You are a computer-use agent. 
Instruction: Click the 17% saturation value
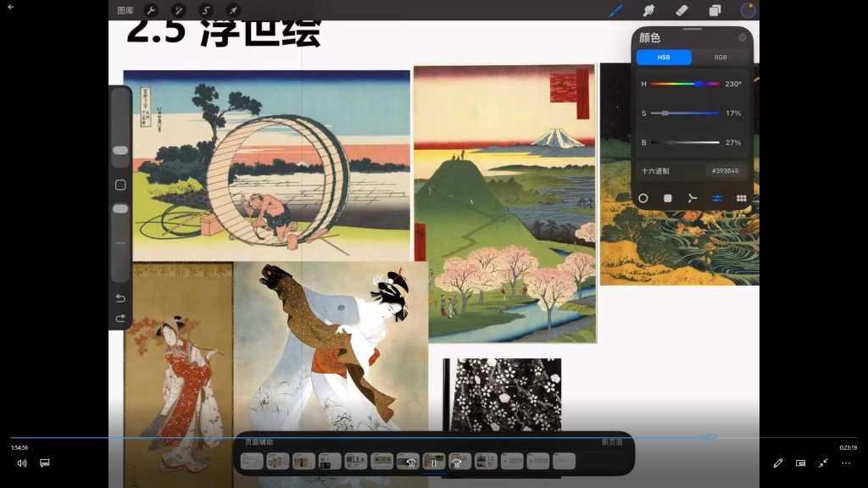coord(733,113)
